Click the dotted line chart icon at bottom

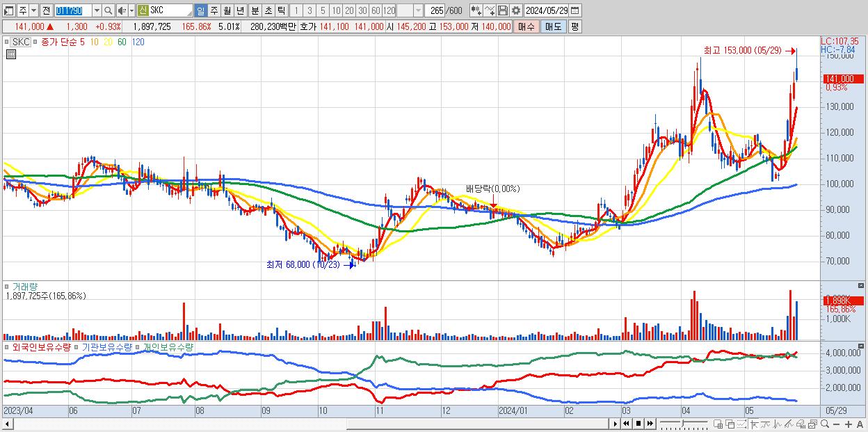coord(742,424)
